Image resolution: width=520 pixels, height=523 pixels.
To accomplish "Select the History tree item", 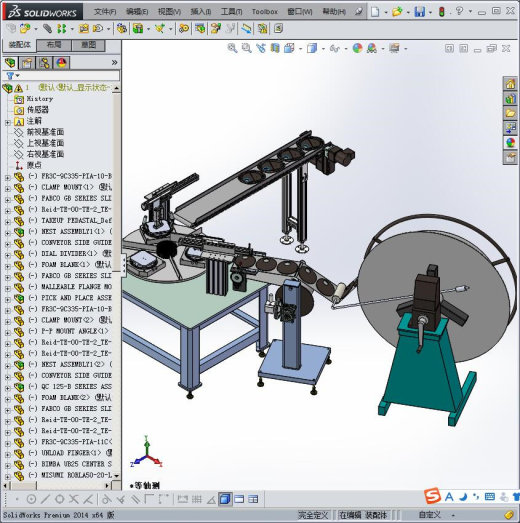I will coord(40,99).
